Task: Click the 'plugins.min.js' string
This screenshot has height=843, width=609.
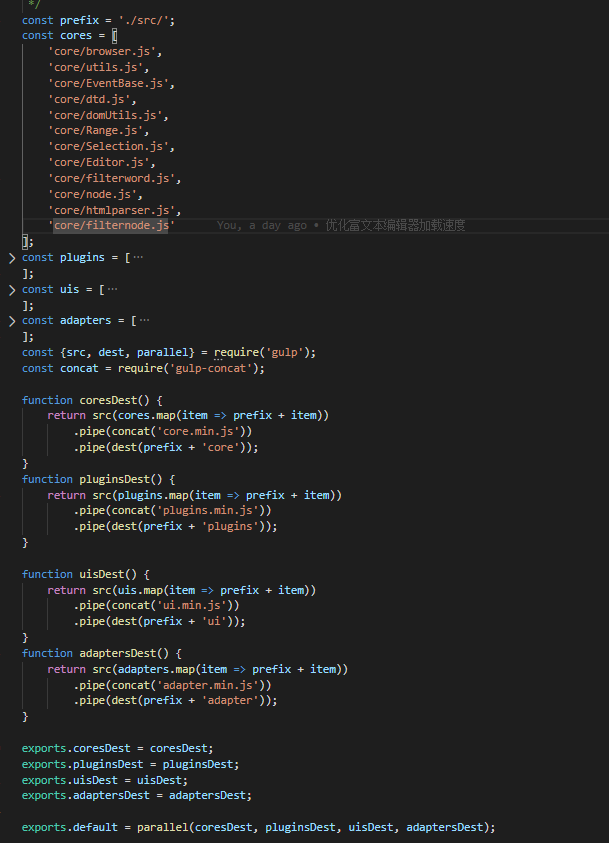Action: [207, 511]
